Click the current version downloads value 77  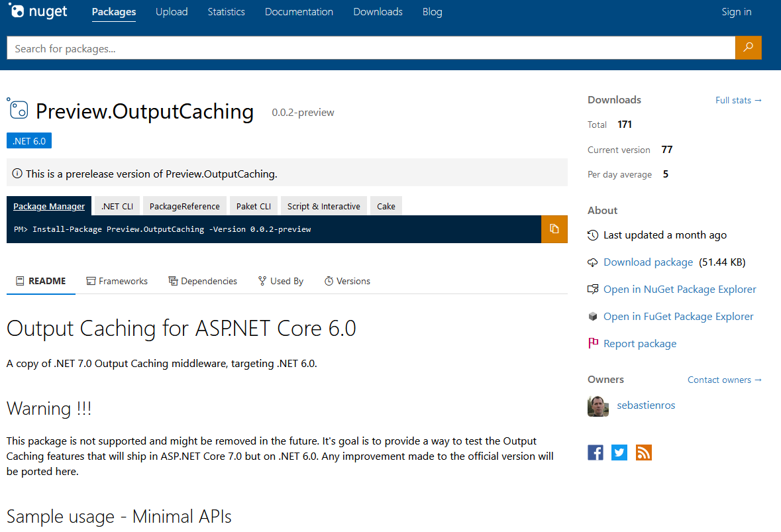click(667, 150)
